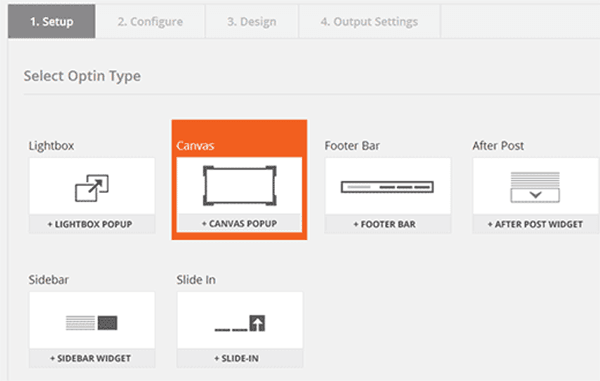The height and width of the screenshot is (381, 600).
Task: Select the After Post widget icon
Action: coord(535,187)
